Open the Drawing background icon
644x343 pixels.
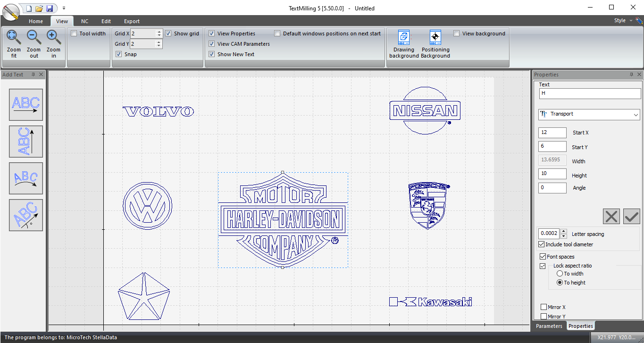point(404,37)
